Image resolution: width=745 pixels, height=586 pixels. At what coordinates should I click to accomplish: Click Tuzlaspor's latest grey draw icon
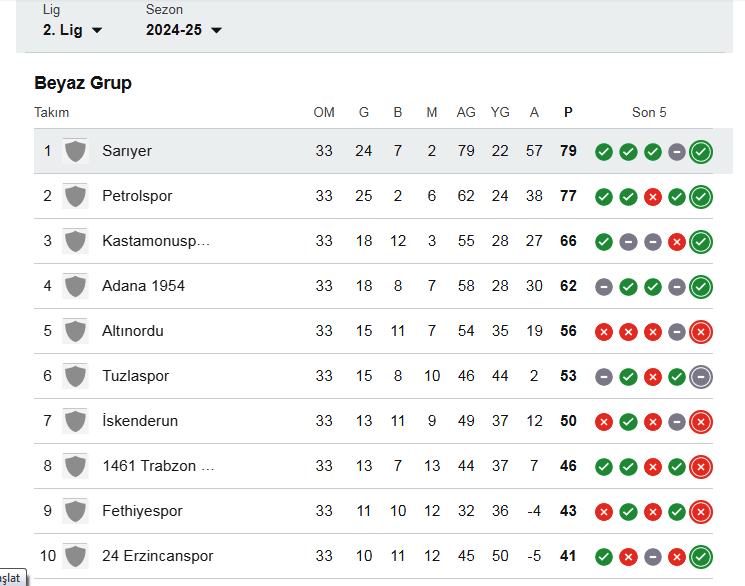[701, 377]
